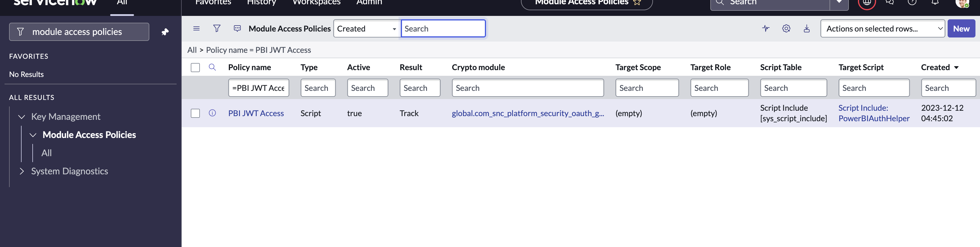Open the list controls hamburger menu
The image size is (980, 247).
(196, 29)
